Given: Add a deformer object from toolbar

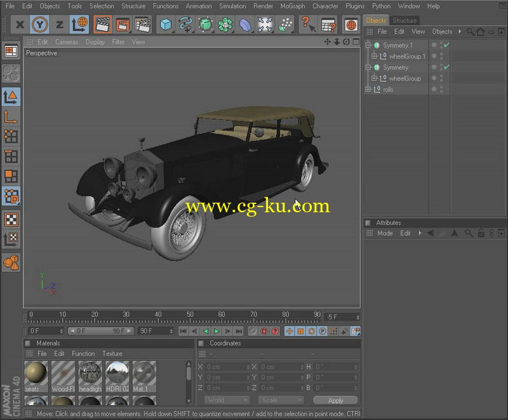Looking at the screenshot, I should tap(245, 24).
